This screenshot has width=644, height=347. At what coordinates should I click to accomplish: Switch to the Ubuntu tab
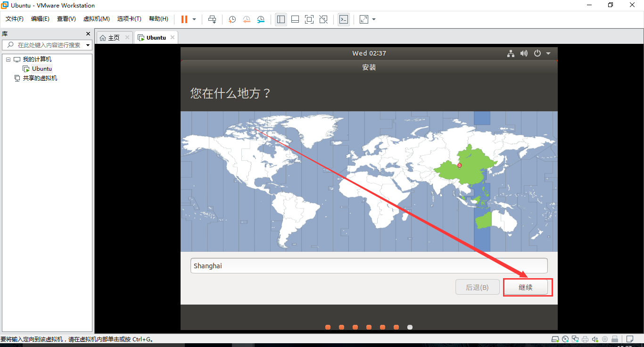156,38
